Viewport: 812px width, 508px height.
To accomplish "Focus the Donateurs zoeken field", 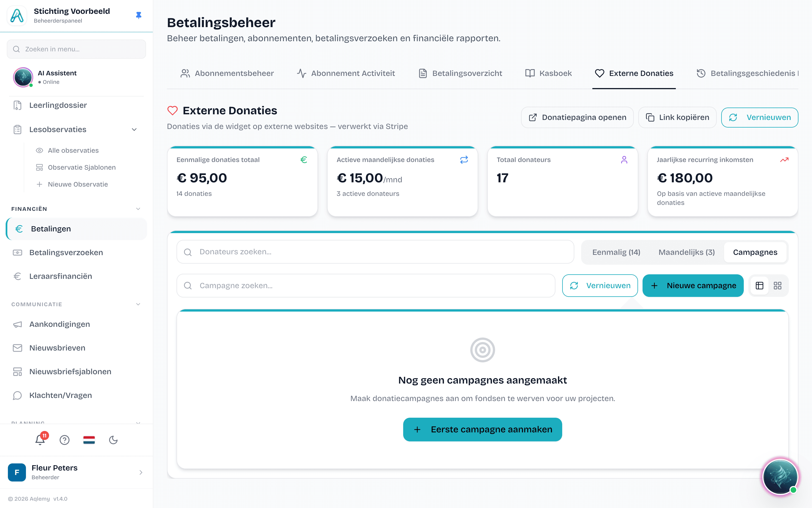I will [x=375, y=252].
